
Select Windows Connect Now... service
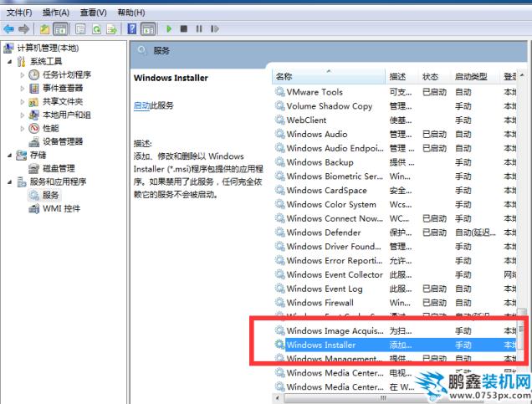(x=396, y=218)
